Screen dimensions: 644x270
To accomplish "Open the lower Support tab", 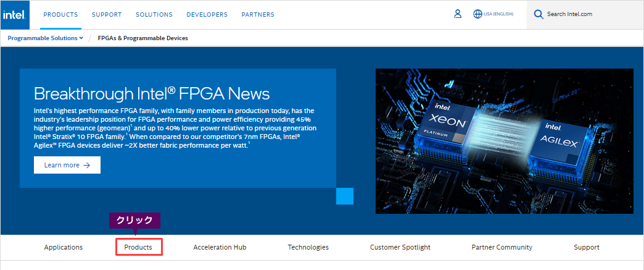I will pyautogui.click(x=587, y=247).
